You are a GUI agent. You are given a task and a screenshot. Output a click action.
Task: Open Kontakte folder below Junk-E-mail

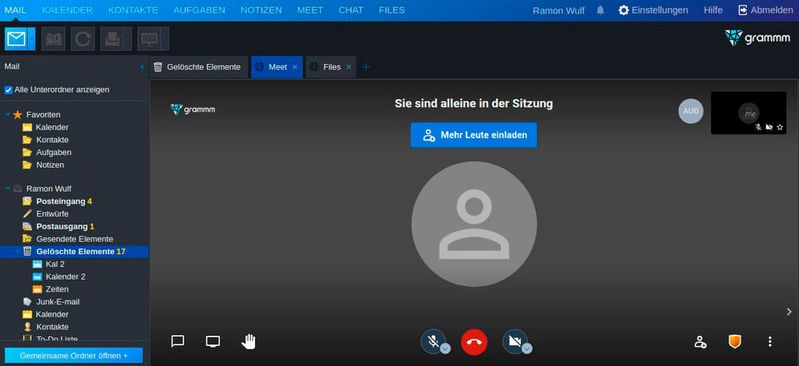coord(52,327)
